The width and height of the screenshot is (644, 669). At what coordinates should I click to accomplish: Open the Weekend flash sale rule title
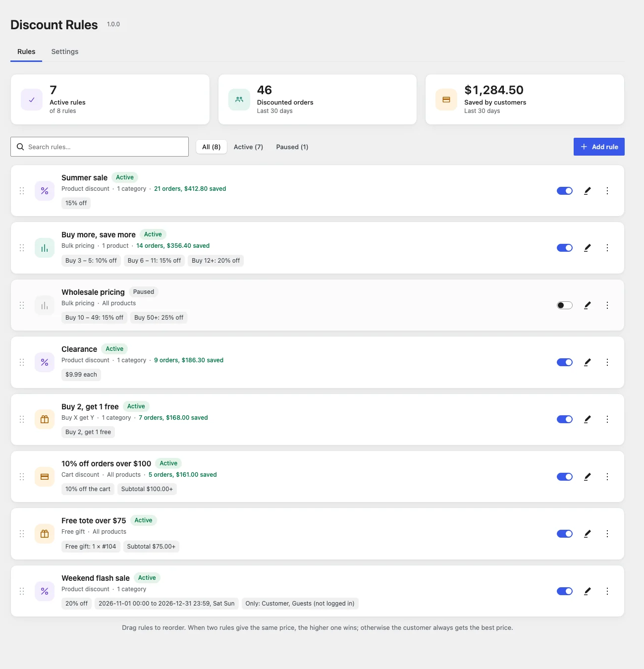click(96, 578)
